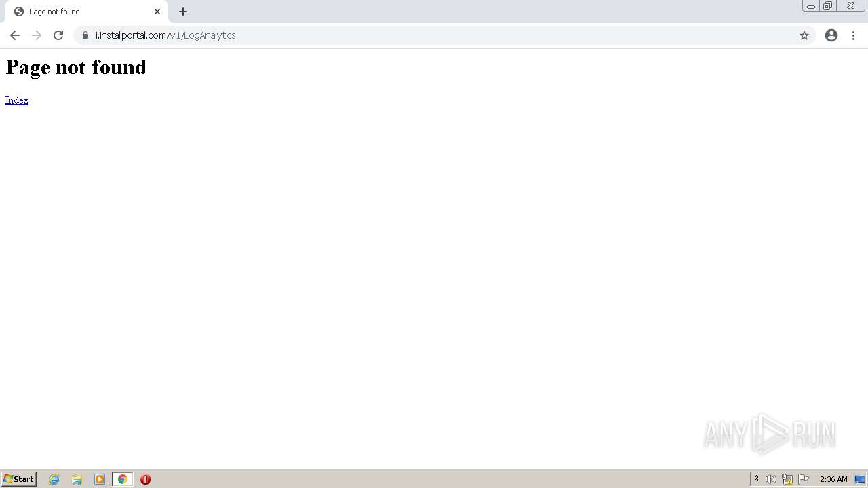Bookmark this page with the star icon
The image size is (868, 488).
[x=804, y=35]
